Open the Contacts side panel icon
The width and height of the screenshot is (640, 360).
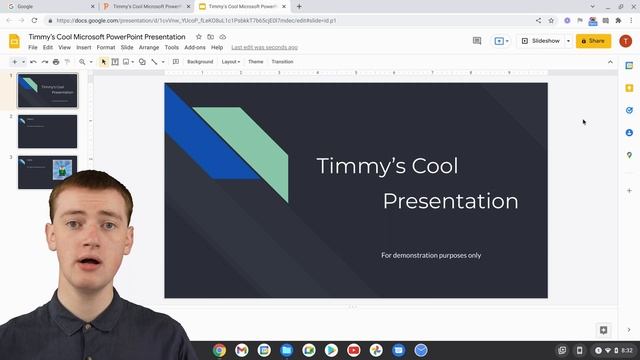629,133
